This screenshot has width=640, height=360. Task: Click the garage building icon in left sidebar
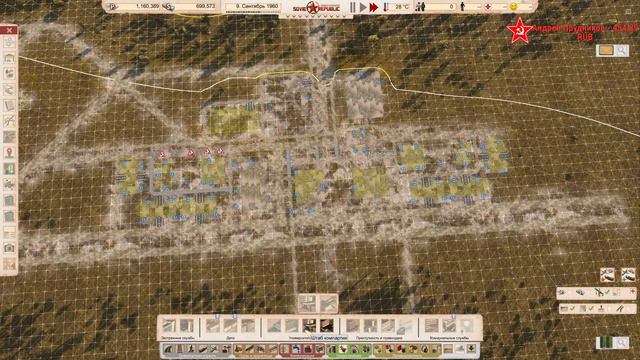(x=9, y=58)
